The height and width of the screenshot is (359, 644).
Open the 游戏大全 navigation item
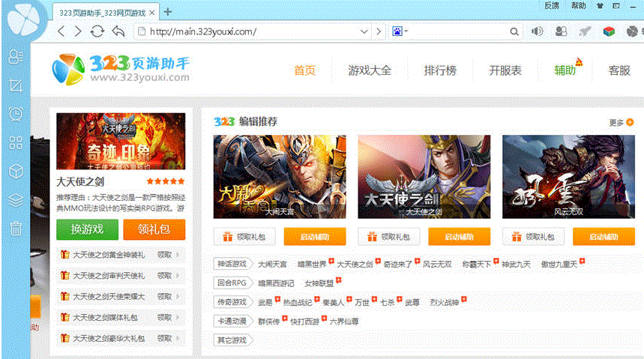click(370, 70)
